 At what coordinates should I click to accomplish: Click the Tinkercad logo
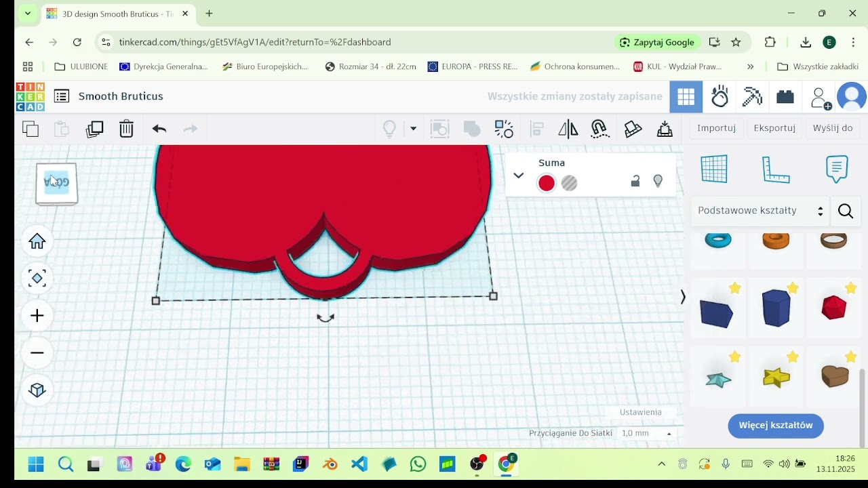31,97
